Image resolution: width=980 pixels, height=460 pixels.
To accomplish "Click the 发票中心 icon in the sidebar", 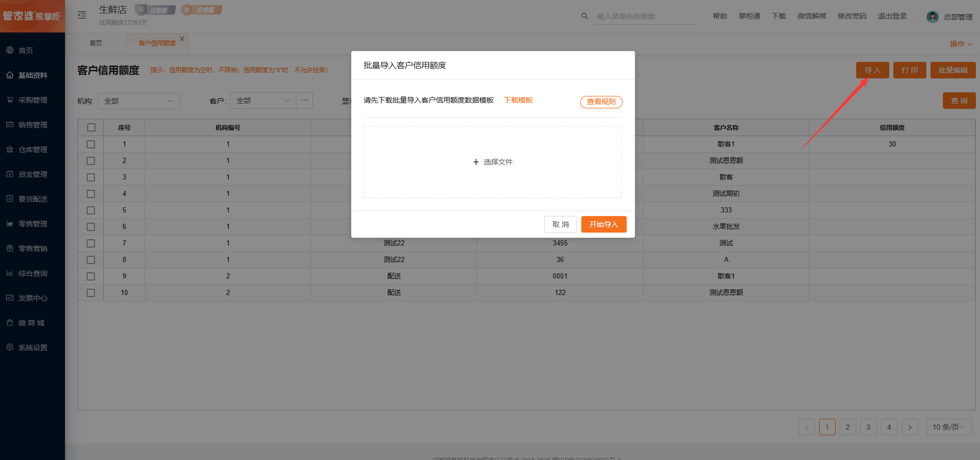I will tap(10, 298).
